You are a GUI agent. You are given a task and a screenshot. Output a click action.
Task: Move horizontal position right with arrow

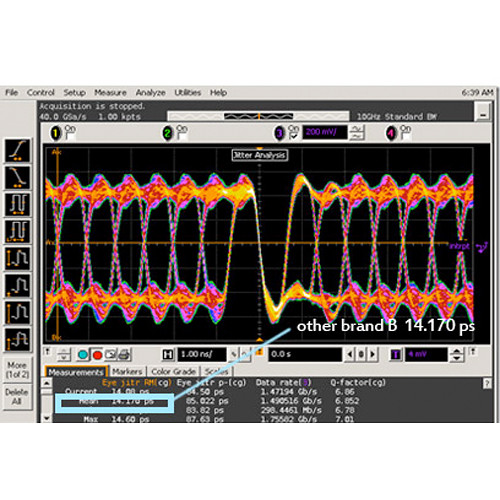[373, 354]
